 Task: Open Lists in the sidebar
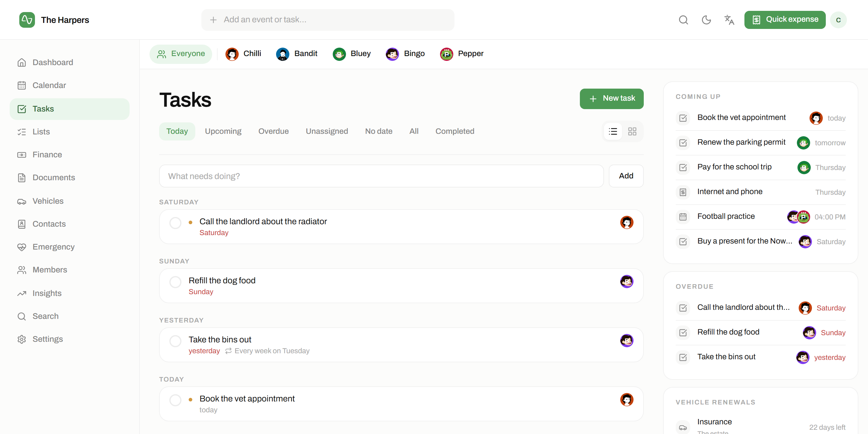tap(69, 132)
